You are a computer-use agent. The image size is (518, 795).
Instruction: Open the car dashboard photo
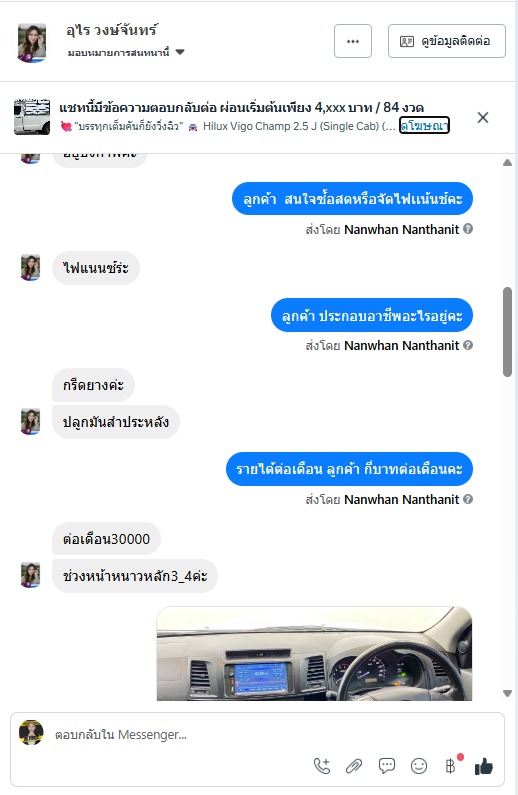click(314, 654)
